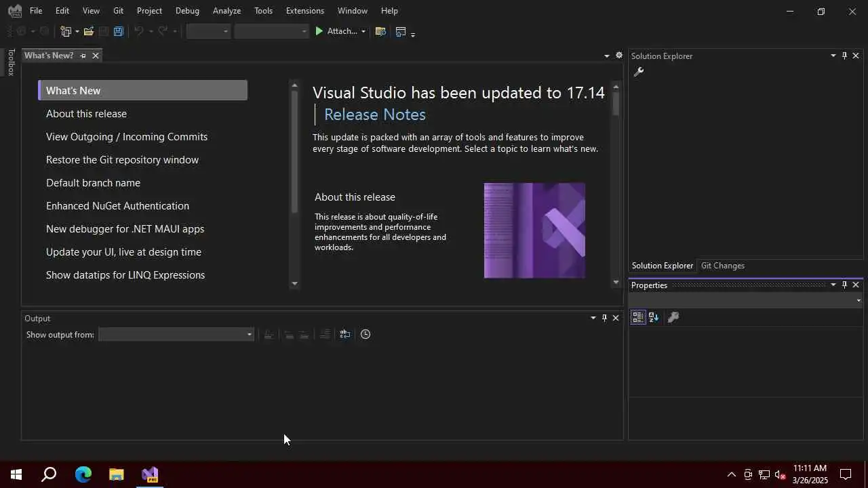Open settings gear beside document tabs
The height and width of the screenshot is (488, 868).
coord(619,56)
